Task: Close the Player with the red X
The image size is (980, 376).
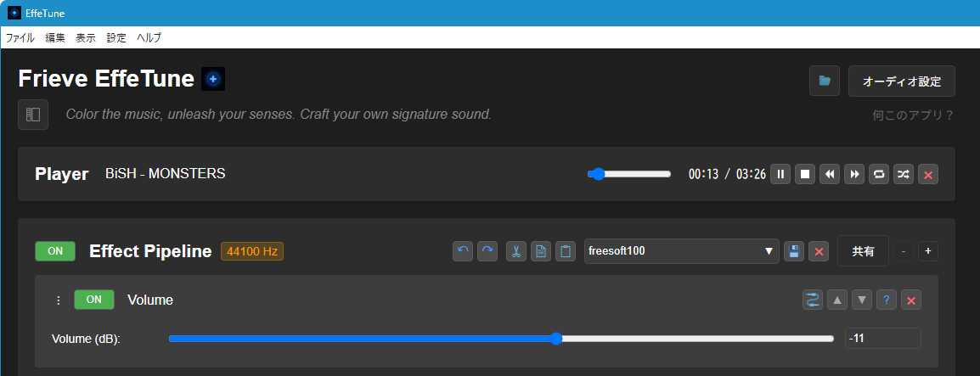Action: tap(928, 174)
